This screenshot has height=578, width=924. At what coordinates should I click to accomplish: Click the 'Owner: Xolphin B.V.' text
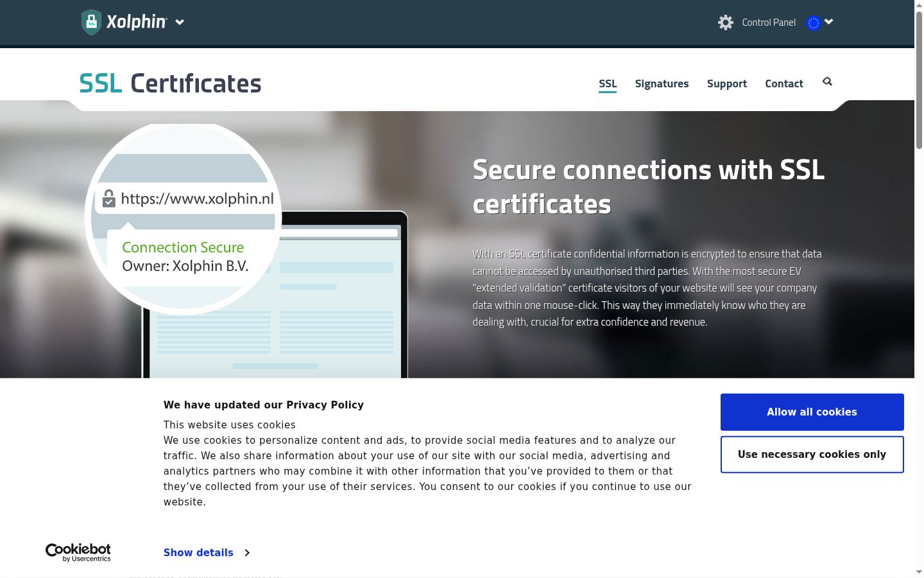(x=185, y=266)
